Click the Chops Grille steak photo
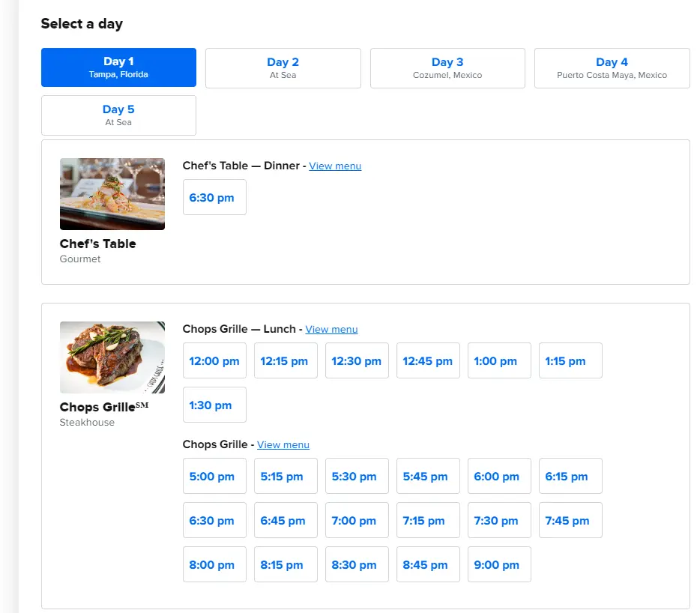 [x=112, y=357]
